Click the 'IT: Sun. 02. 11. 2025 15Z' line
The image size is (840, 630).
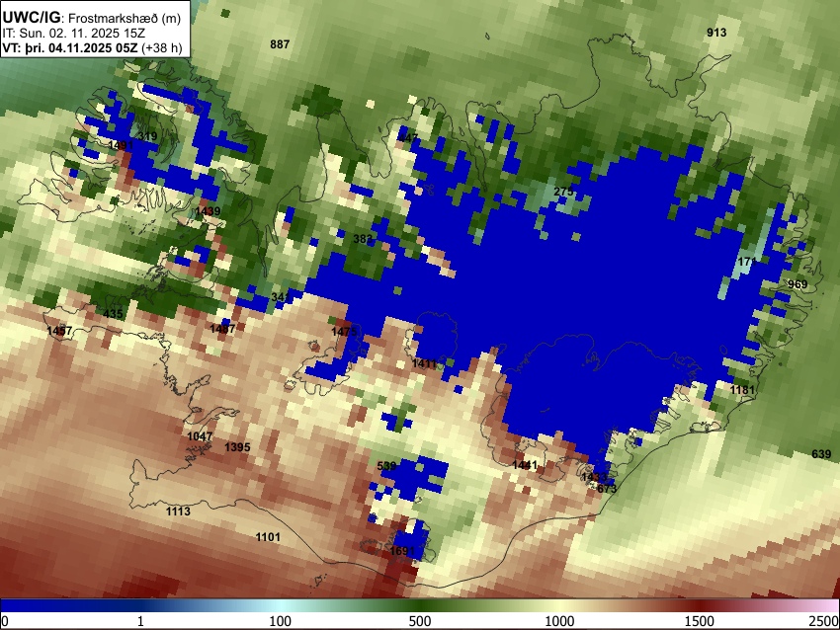coord(73,34)
